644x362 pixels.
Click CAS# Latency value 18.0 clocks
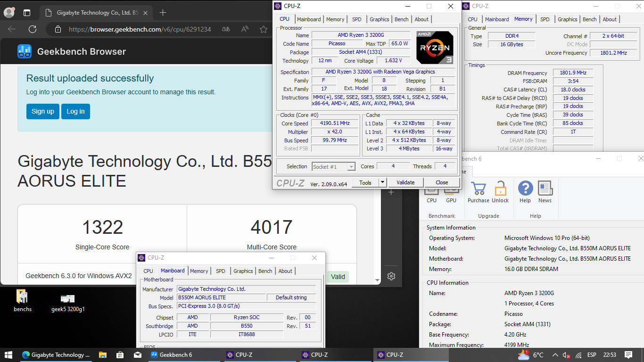tap(573, 90)
